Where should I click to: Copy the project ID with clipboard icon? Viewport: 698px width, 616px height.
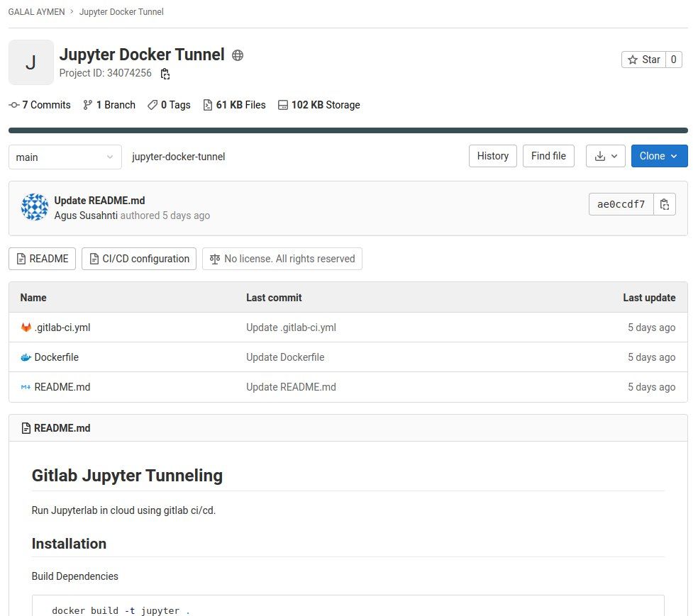165,74
